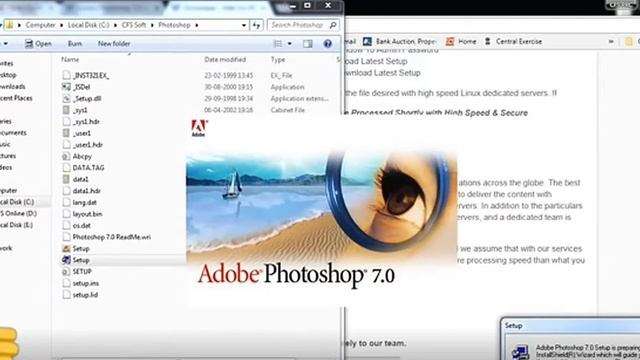Open Bank Auction bookmark in browser
Image resolution: width=640 pixels, height=360 pixels.
click(399, 42)
